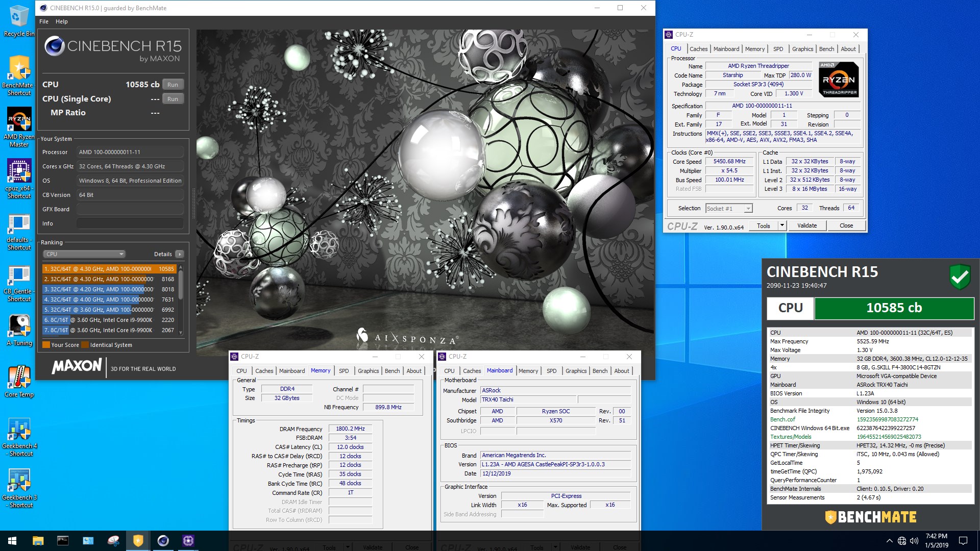Open the paint-like taskbar app icon
The width and height of the screenshot is (980, 551).
click(113, 541)
